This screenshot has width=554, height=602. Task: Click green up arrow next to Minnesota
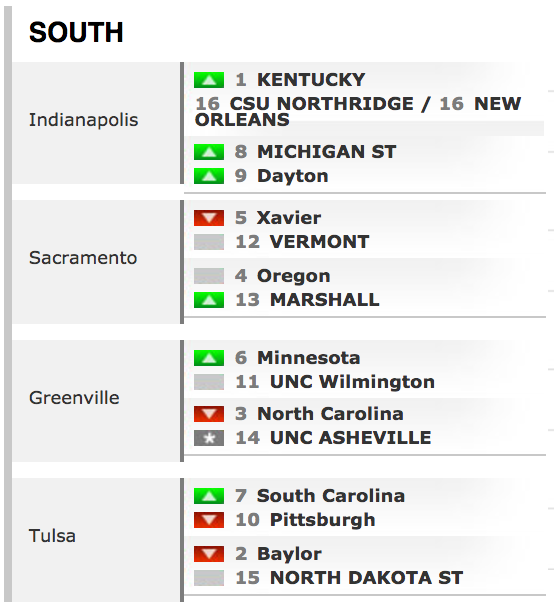tap(209, 358)
